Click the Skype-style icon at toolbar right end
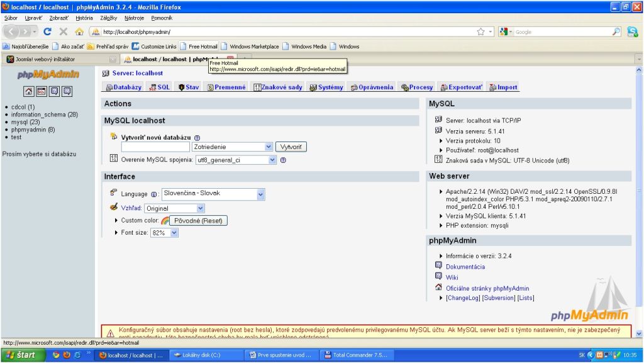 click(x=633, y=31)
